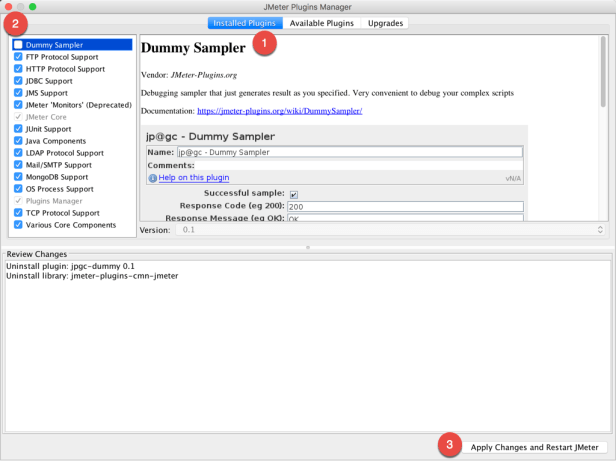Toggle the Successful sample checkbox
This screenshot has width=616, height=461.
(294, 194)
